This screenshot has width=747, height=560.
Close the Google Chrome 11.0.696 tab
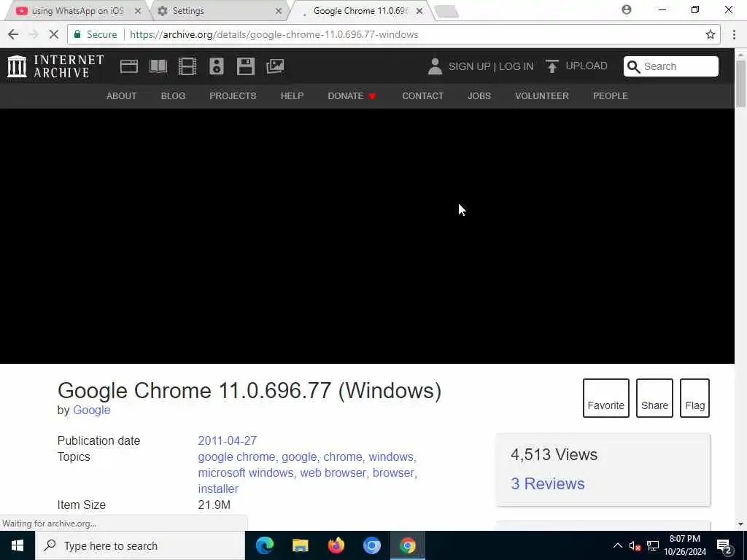[419, 10]
